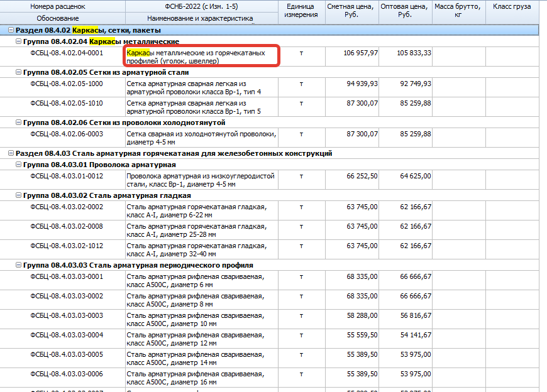Collapse Группа 08.4.03.02 Сталь арматурная гладкая
The height and width of the screenshot is (392, 547).
(18, 195)
